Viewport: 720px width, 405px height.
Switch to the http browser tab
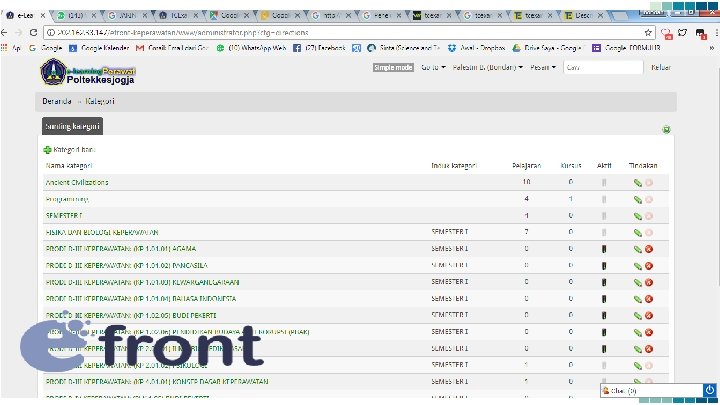(330, 15)
